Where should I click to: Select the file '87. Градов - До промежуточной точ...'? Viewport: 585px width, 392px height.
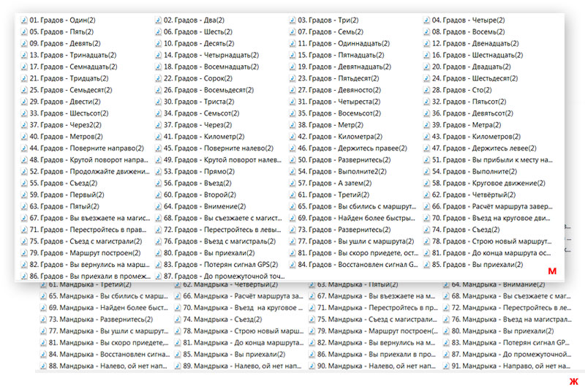[x=220, y=276]
